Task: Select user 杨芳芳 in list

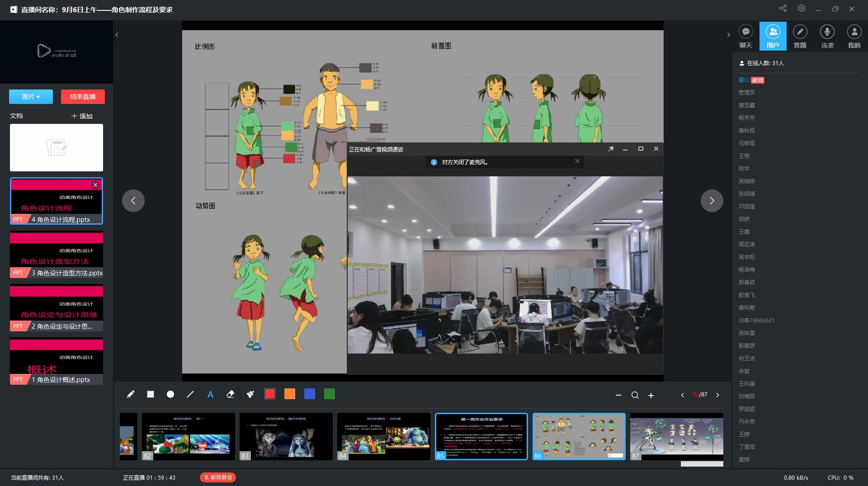Action: pos(747,118)
